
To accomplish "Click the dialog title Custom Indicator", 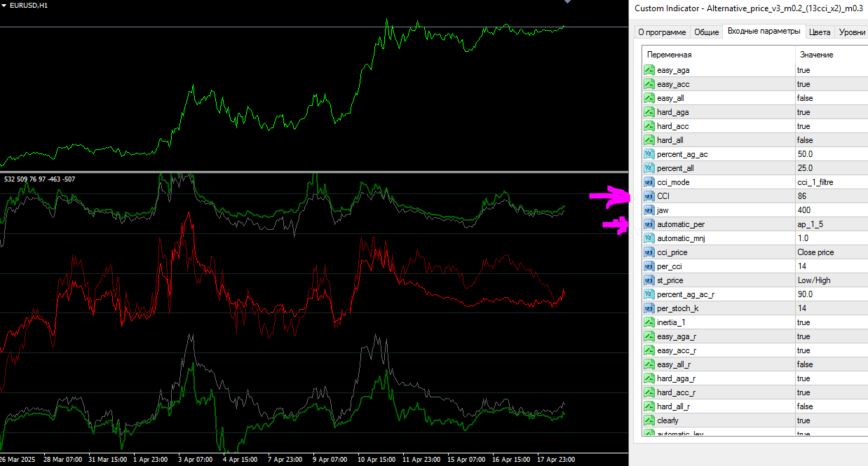I will 748,8.
